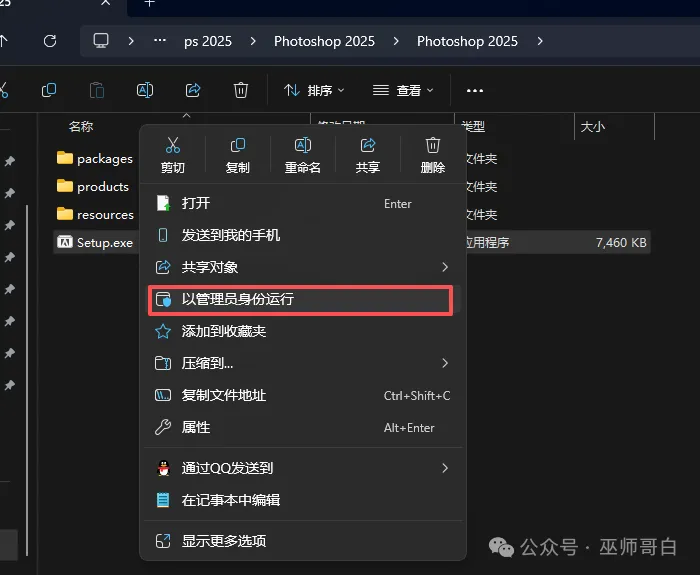Select 复制文件地址 menu entry
Screen dimensions: 700x575
[x=302, y=396]
